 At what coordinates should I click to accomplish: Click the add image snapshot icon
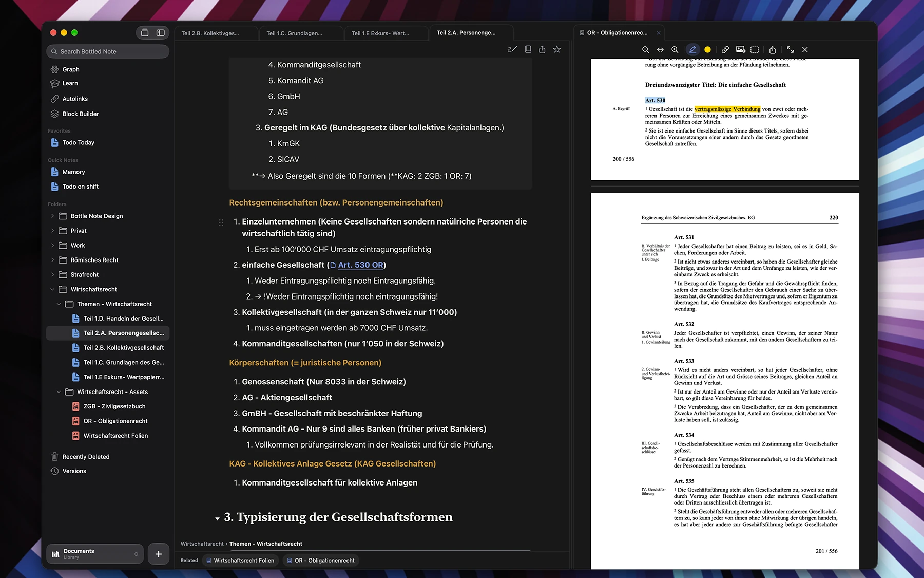(740, 50)
